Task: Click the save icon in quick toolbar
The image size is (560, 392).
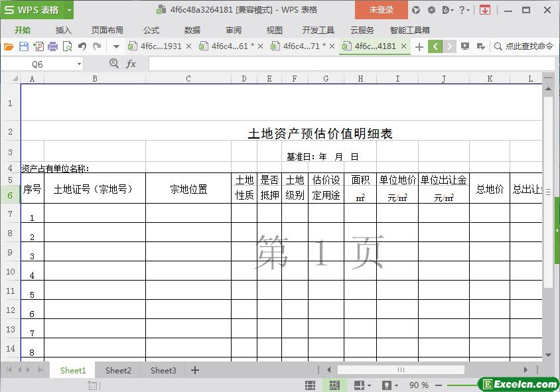Action: point(24,46)
